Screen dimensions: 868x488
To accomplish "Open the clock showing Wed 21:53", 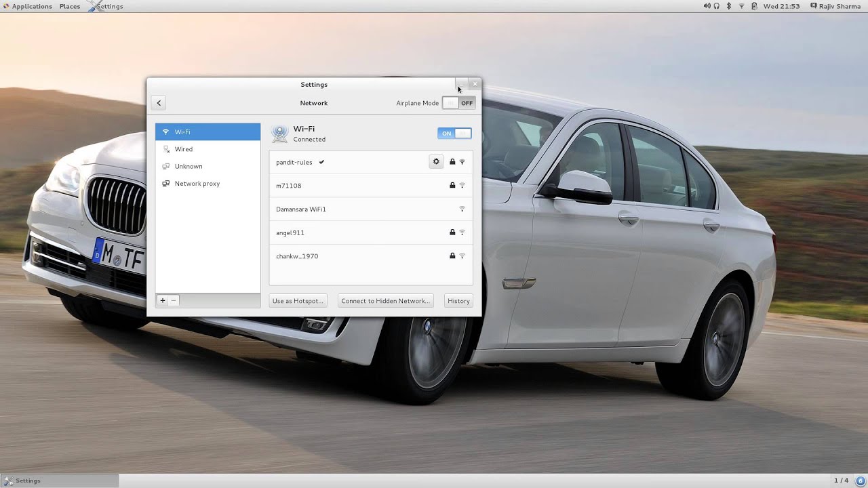I will tap(781, 6).
